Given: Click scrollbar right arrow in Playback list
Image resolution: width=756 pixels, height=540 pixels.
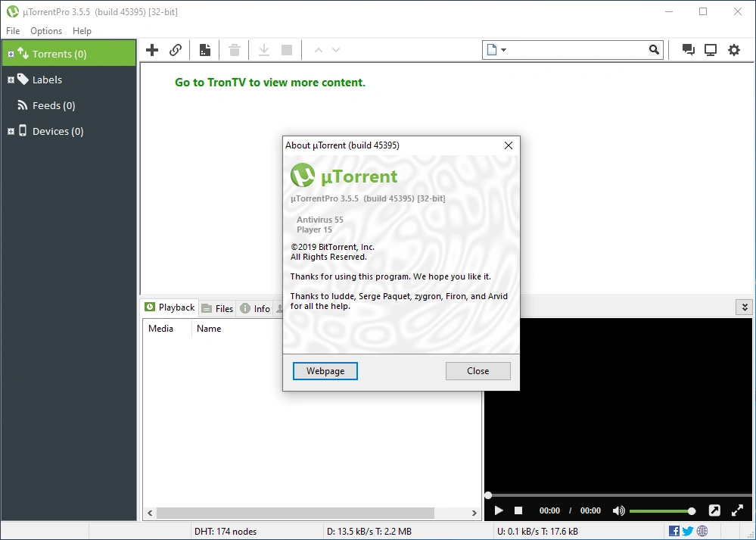Looking at the screenshot, I should tap(474, 513).
